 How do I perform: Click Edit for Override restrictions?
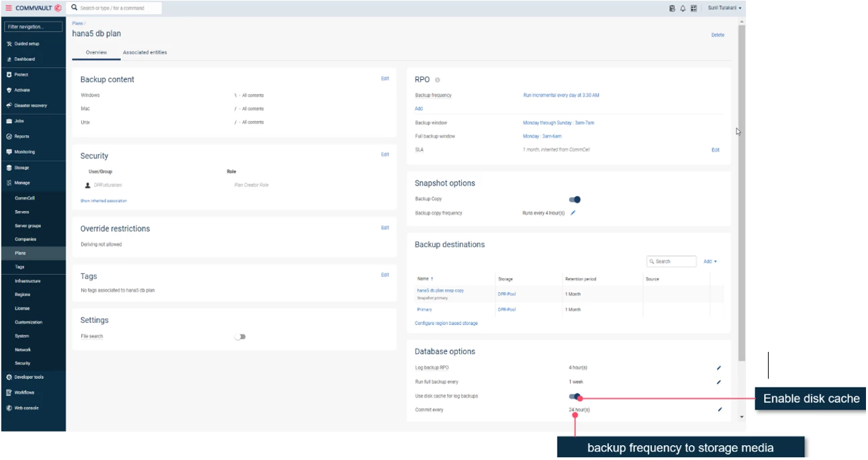(x=385, y=228)
